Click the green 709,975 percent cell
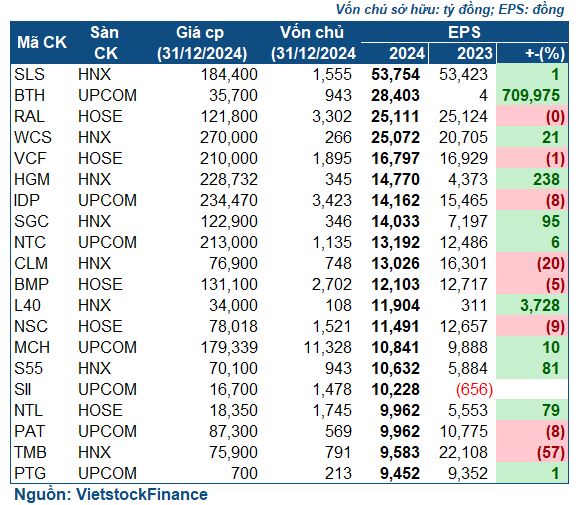Image resolution: width=580 pixels, height=505 pixels. [x=532, y=95]
